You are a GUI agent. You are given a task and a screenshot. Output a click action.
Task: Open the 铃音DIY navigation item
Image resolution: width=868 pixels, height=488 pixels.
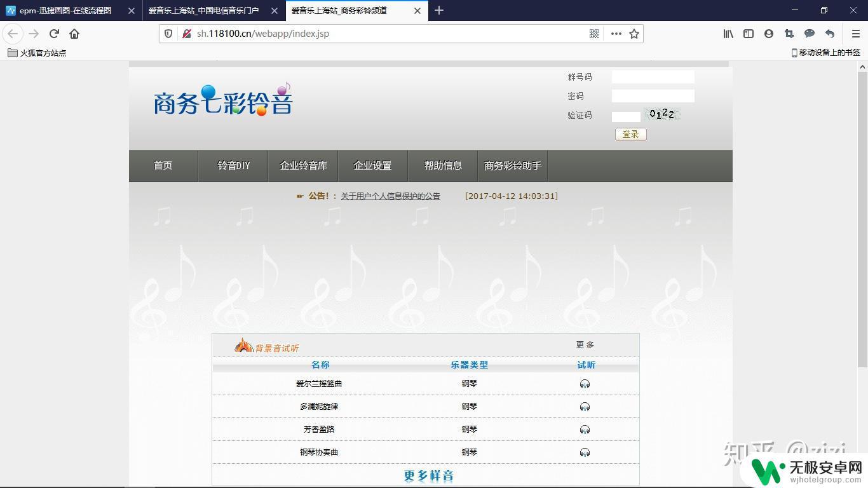tap(233, 166)
